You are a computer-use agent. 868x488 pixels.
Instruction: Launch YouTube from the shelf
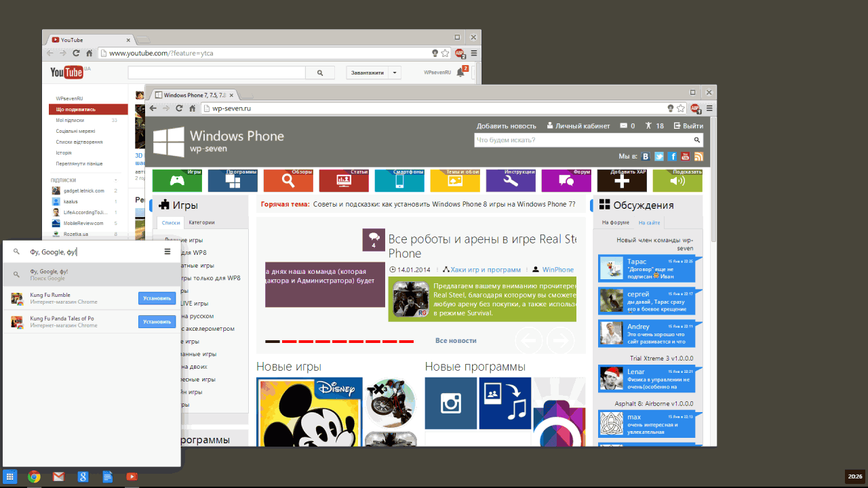tap(132, 476)
